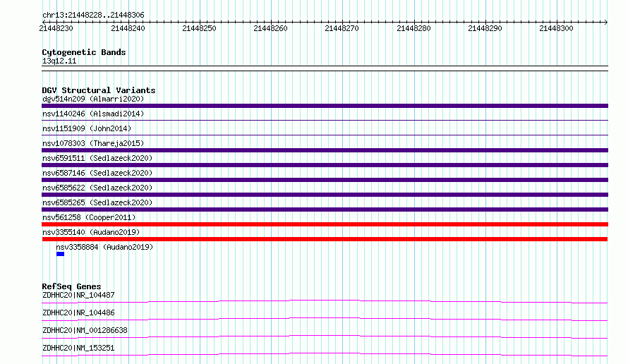Open transcript ZDHHC20|NM_153251
Image resolution: width=628 pixels, height=364 pixels.
tap(78, 348)
